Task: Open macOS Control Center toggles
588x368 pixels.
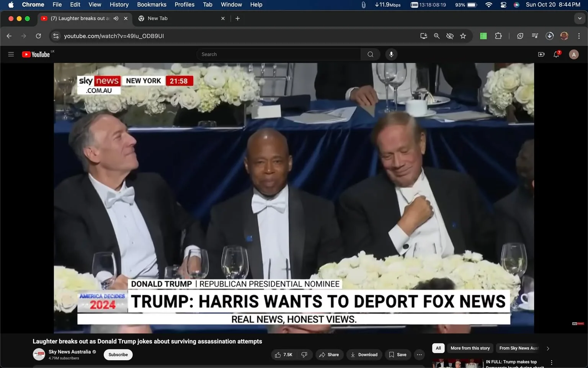Action: coord(503,5)
